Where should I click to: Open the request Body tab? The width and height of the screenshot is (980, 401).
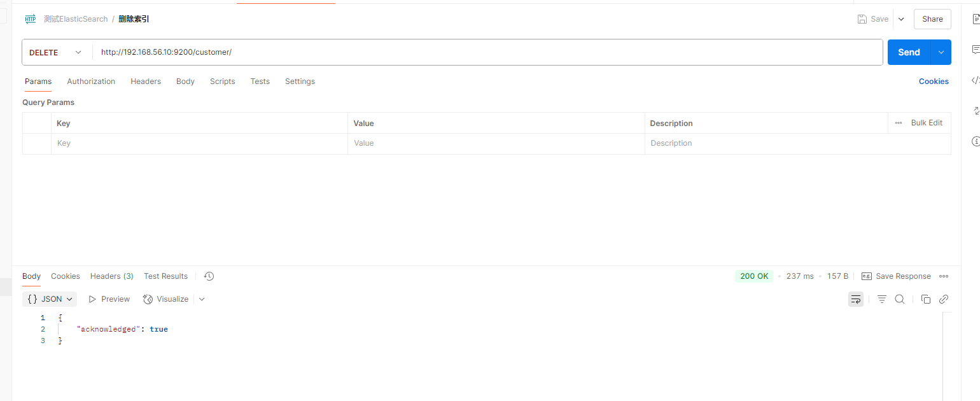click(x=185, y=81)
